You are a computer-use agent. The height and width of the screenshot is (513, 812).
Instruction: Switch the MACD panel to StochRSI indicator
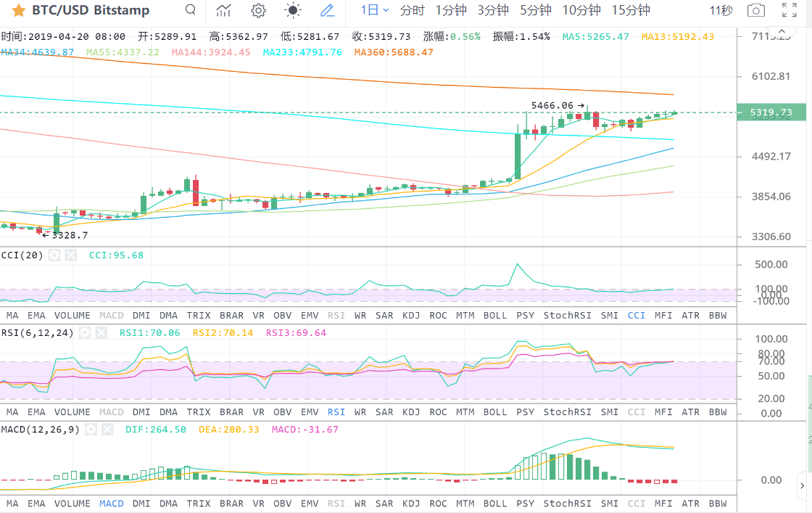pyautogui.click(x=568, y=504)
